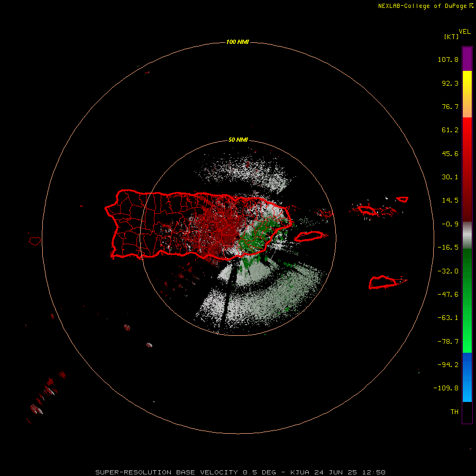Click the -63.1 legend value
The width and height of the screenshot is (476, 476).
click(x=448, y=318)
